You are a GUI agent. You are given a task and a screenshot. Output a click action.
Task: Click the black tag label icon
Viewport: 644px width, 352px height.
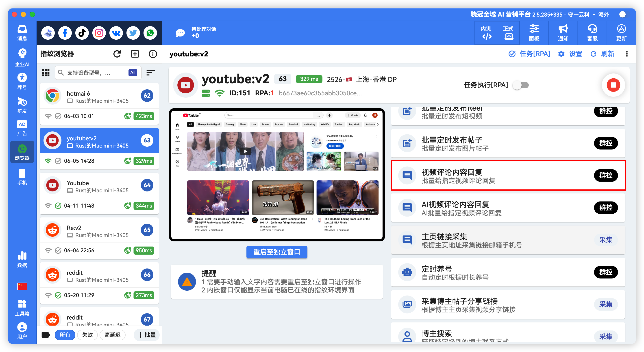tap(46, 335)
